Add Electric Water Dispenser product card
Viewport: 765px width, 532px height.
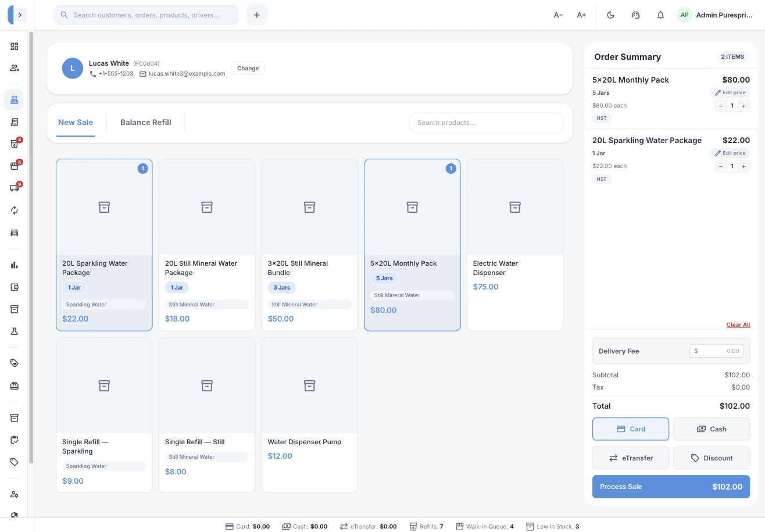[x=515, y=245]
